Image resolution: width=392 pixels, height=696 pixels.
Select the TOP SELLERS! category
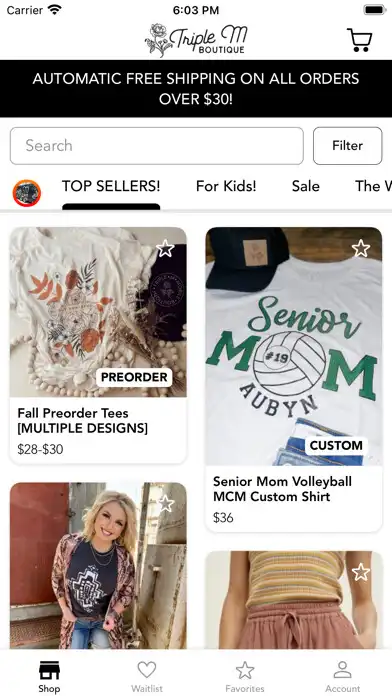click(111, 186)
